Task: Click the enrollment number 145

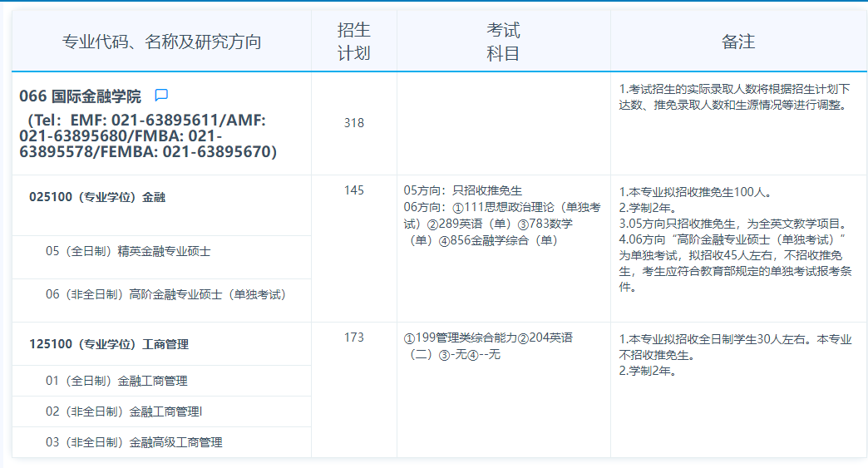Action: tap(353, 190)
